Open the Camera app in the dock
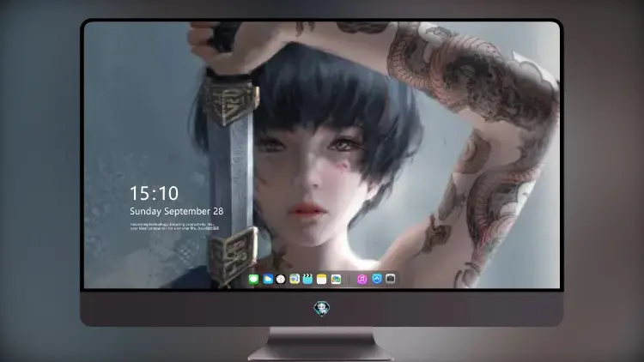Screen dimensions: 644x362 point(391,279)
